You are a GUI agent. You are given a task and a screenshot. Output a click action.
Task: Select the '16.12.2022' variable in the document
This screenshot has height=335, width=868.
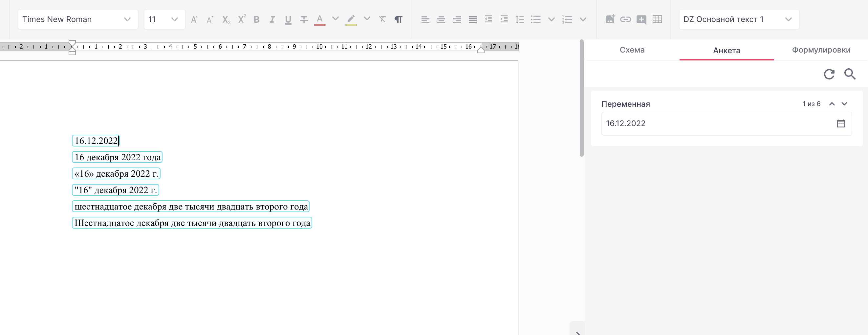[x=96, y=141]
